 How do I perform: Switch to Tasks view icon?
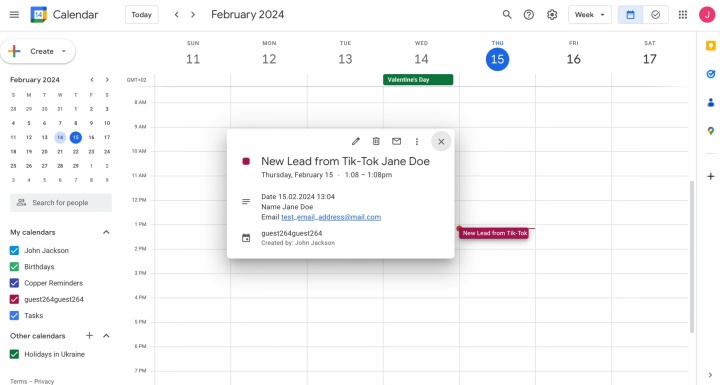[x=655, y=15]
